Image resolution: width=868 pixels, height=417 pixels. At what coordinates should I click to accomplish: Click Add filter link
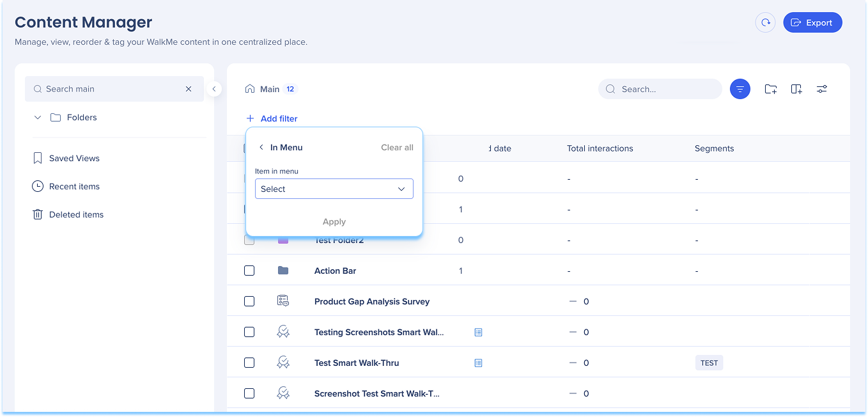pyautogui.click(x=272, y=118)
